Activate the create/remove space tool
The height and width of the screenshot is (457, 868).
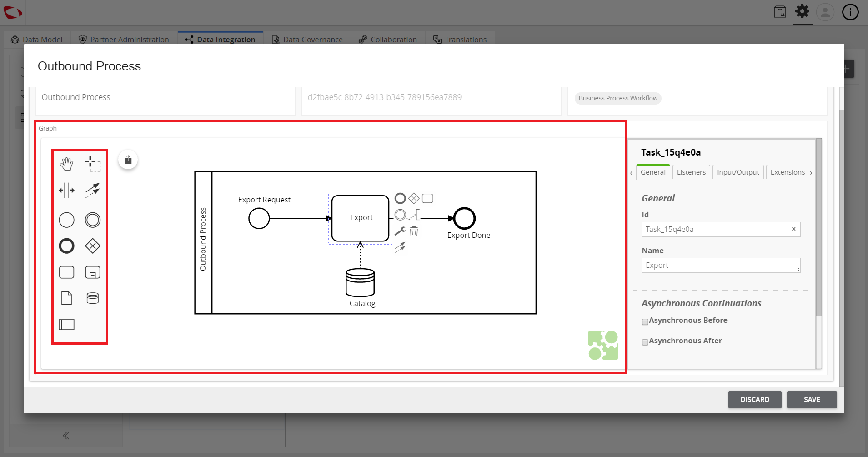[66, 190]
